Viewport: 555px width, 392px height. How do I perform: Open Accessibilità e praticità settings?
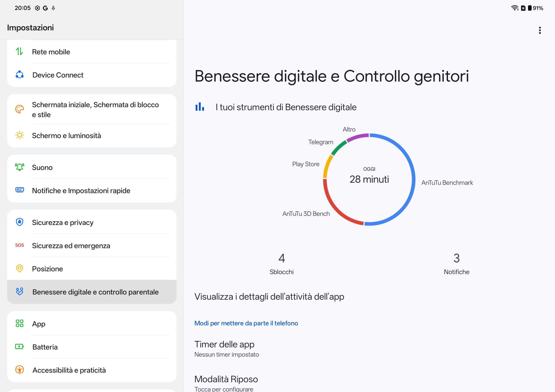(x=69, y=370)
